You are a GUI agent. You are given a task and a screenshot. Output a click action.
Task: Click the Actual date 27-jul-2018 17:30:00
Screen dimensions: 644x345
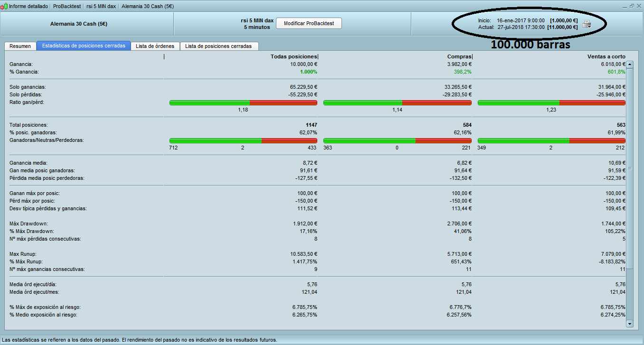point(521,27)
